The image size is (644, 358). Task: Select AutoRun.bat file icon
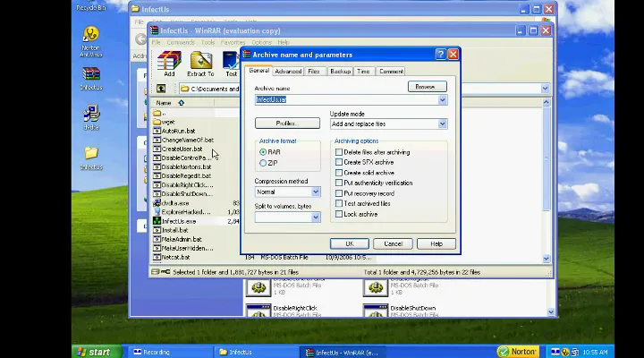[157, 131]
